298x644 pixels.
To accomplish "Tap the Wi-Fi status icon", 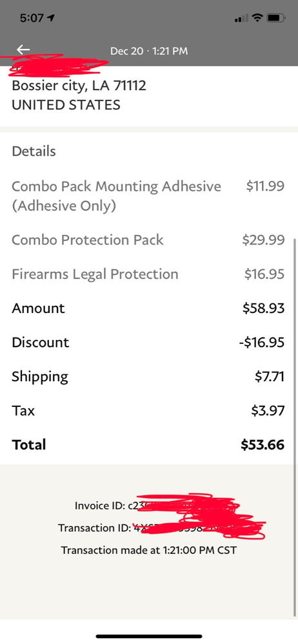I will (x=258, y=17).
